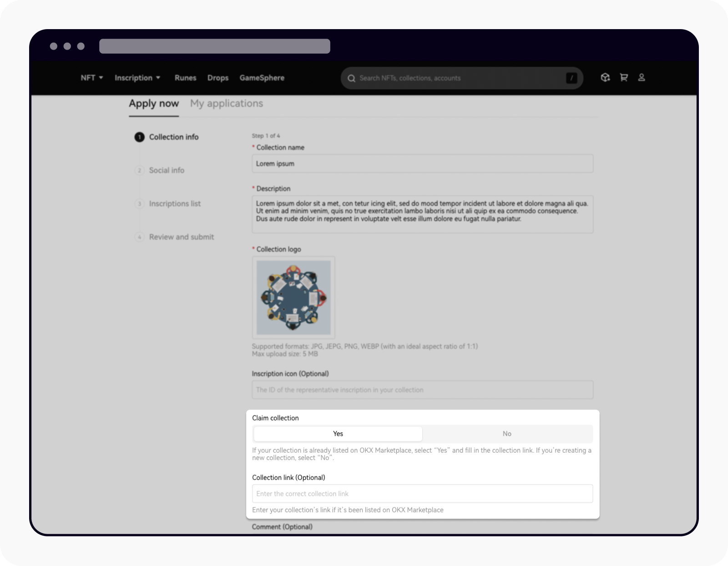The height and width of the screenshot is (566, 728).
Task: Click the search magnifier icon
Action: [x=351, y=78]
